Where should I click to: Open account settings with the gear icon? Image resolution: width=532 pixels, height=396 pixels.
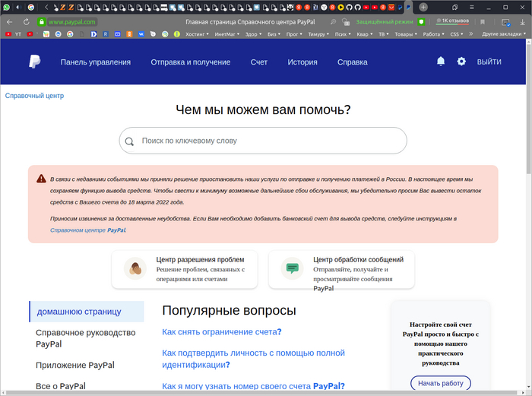461,62
